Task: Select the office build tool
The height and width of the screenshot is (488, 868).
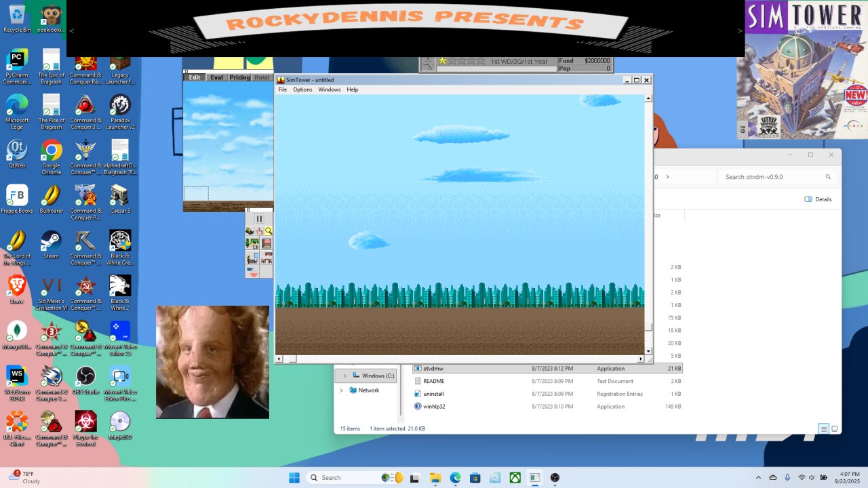Action: (x=252, y=258)
